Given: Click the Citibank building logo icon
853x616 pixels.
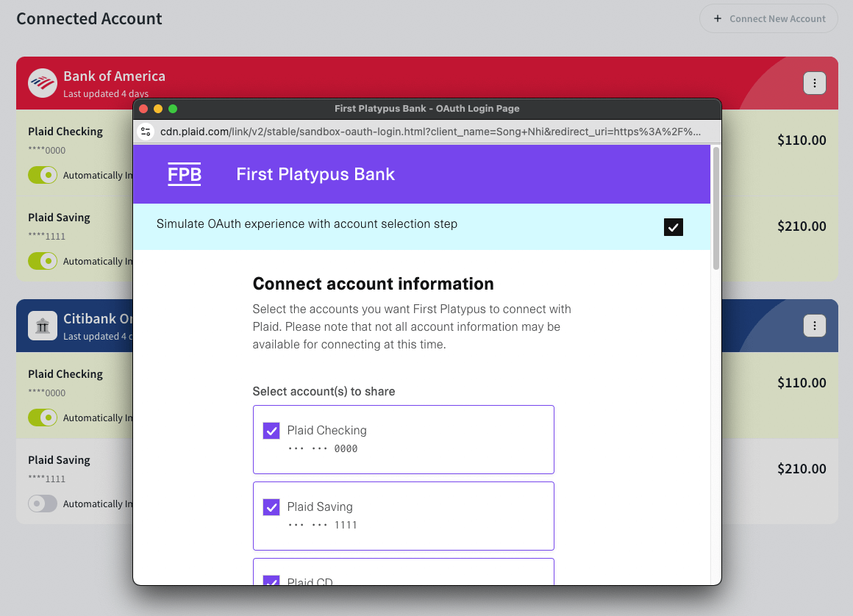Looking at the screenshot, I should 43,326.
